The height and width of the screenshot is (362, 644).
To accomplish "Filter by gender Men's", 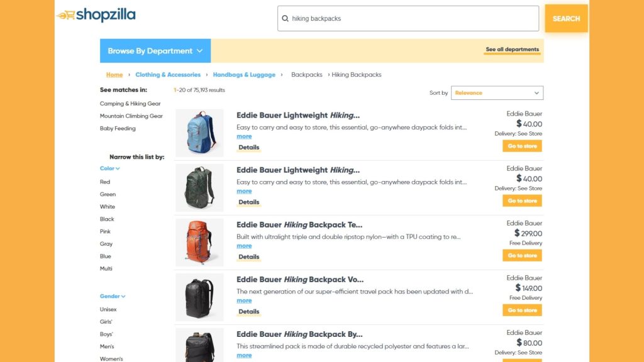I will pyautogui.click(x=107, y=346).
